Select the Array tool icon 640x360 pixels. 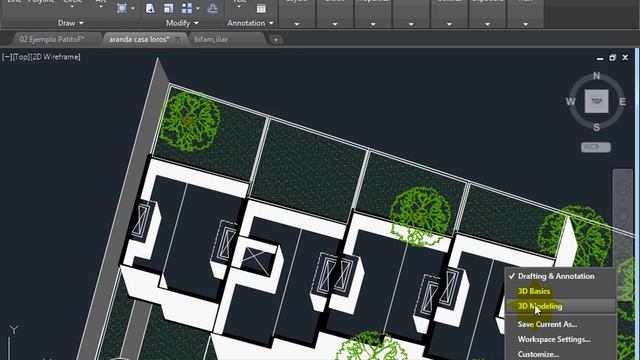(x=187, y=8)
